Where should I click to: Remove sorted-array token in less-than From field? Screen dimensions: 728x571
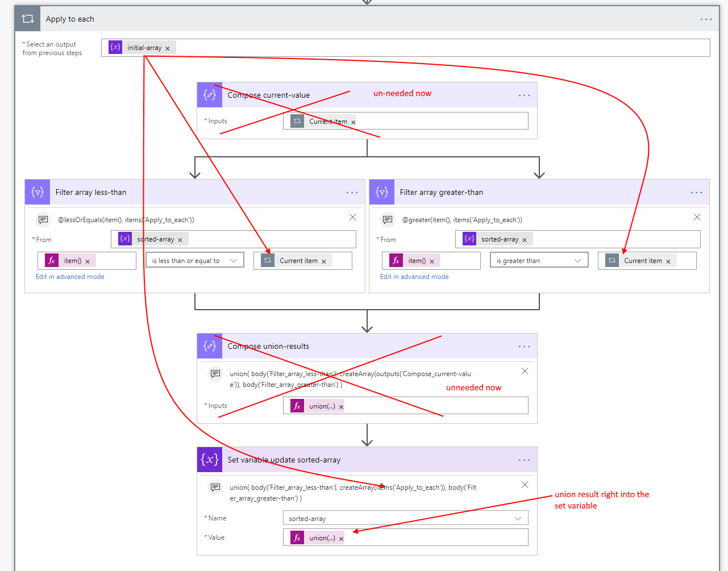pos(180,240)
